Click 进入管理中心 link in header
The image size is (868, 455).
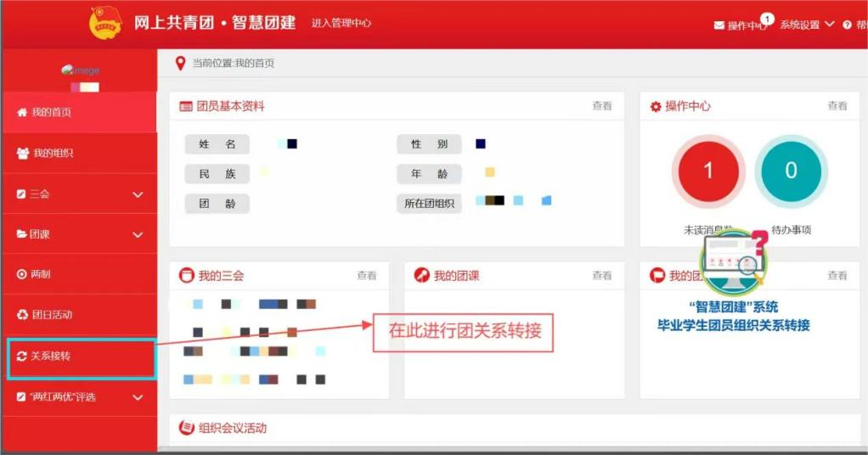pos(341,24)
